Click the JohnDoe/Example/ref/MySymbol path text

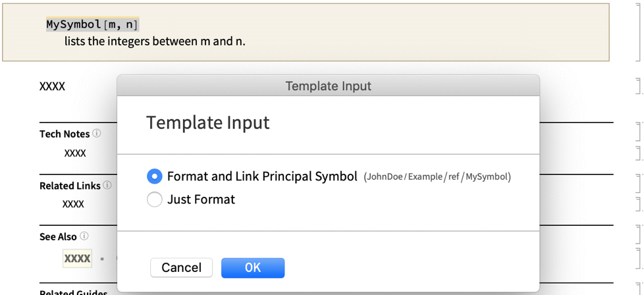click(x=437, y=177)
